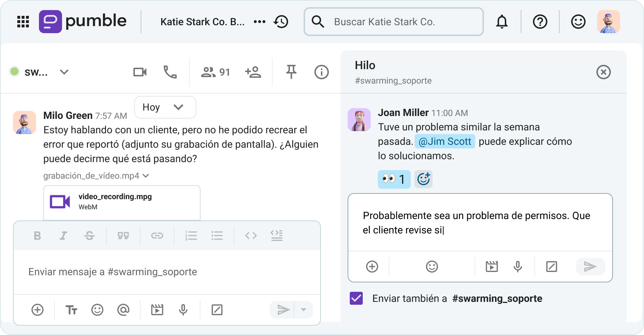This screenshot has height=335, width=644.
Task: Click the @Jim Scott mention
Action: [445, 141]
